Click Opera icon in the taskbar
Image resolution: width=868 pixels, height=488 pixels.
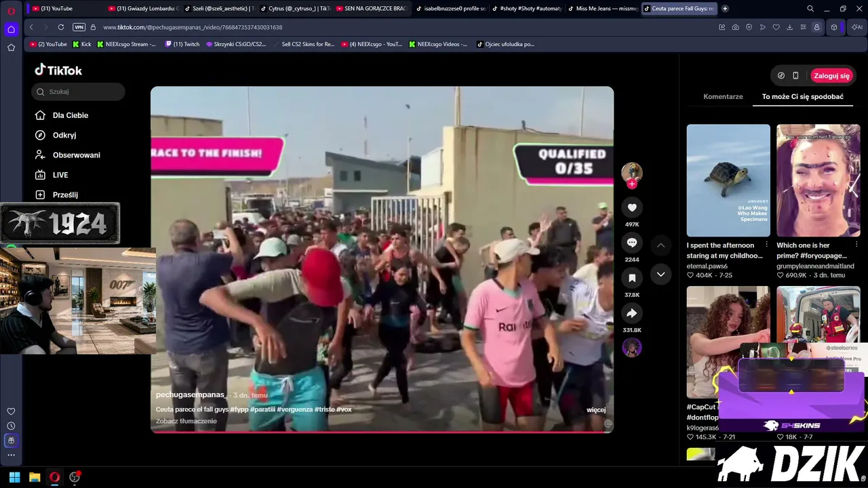(x=55, y=477)
